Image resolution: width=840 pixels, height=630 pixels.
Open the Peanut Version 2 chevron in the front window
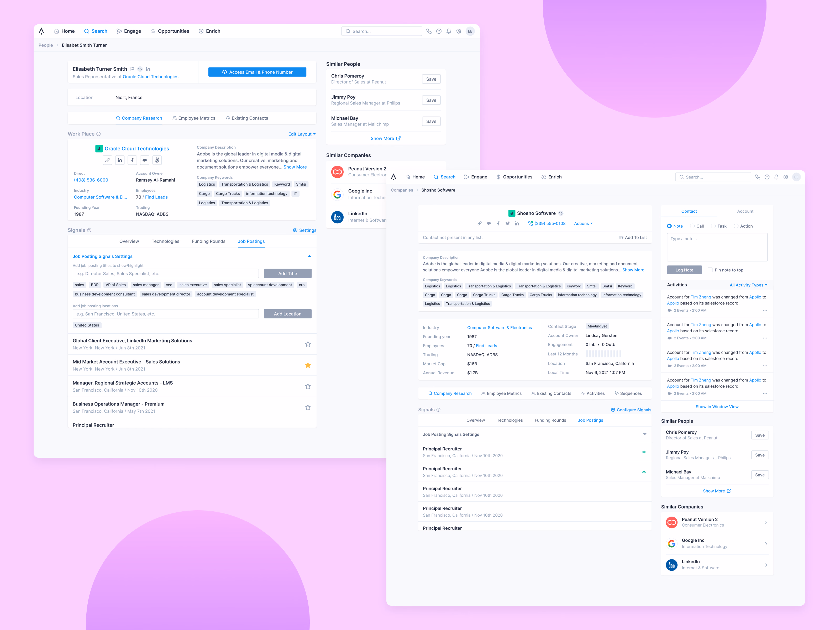[766, 523]
